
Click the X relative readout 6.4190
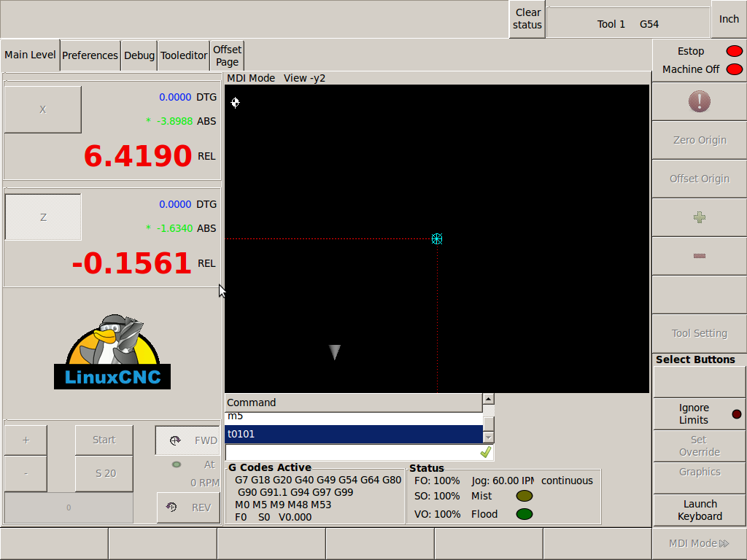coord(138,156)
